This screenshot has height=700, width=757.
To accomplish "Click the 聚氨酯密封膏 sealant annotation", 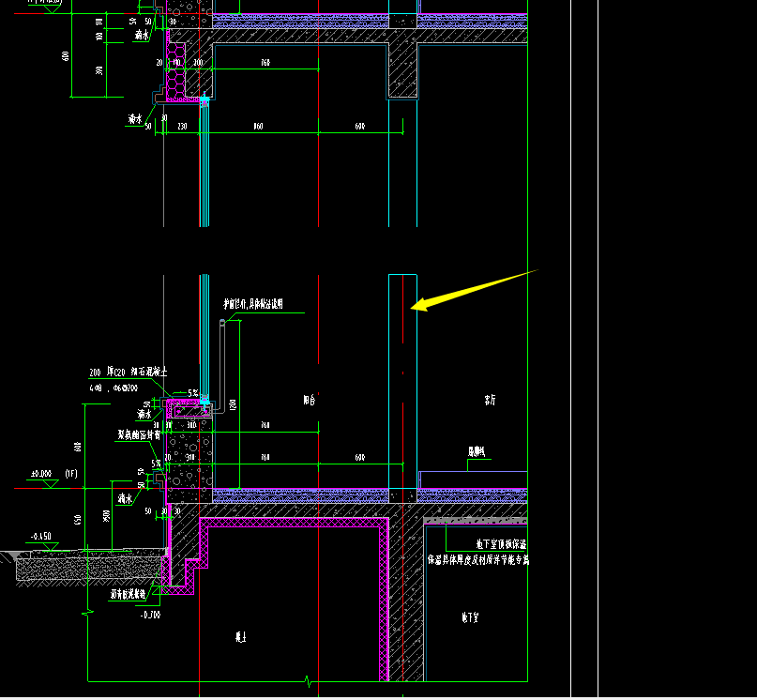I will coord(140,435).
